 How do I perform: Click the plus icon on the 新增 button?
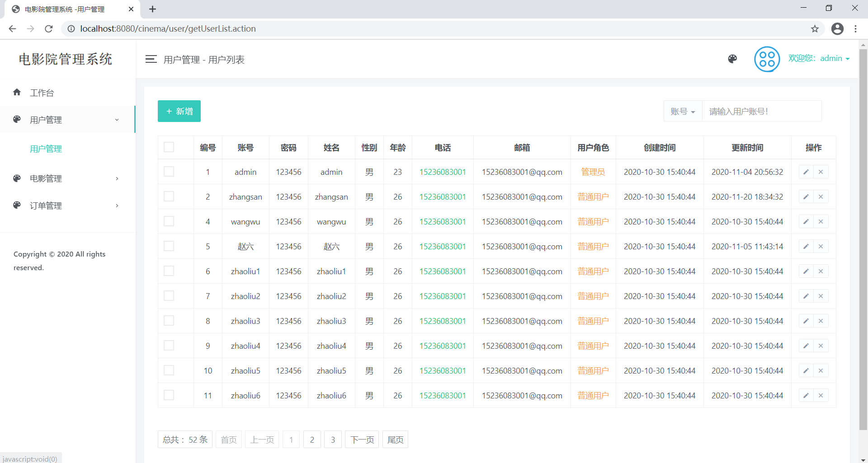(x=169, y=111)
